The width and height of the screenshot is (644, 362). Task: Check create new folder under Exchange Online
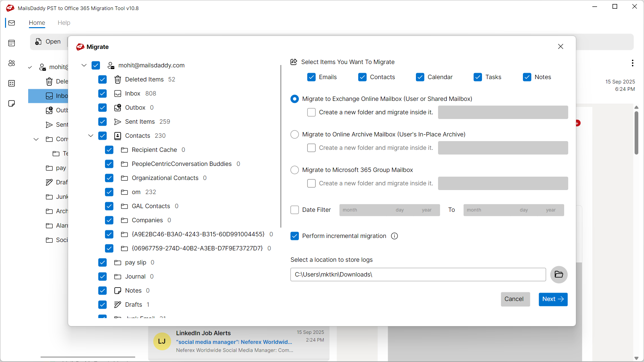[311, 112]
